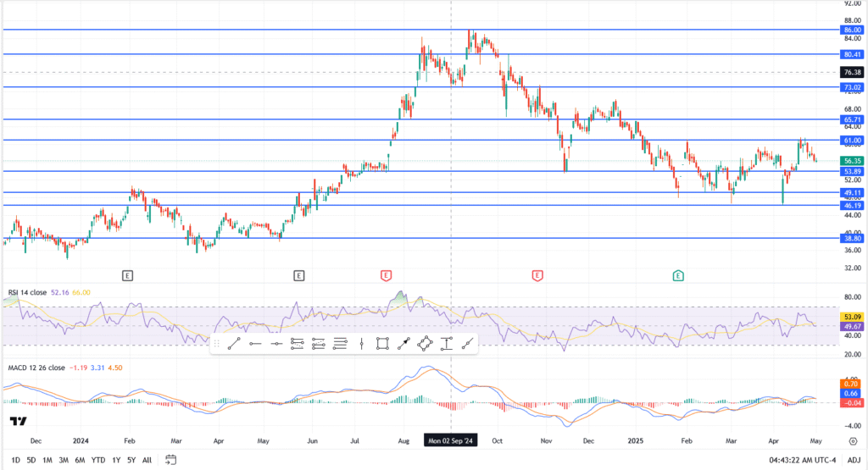Screen dimensions: 868x470
Task: Pick the arrow drawing tool
Action: click(404, 343)
